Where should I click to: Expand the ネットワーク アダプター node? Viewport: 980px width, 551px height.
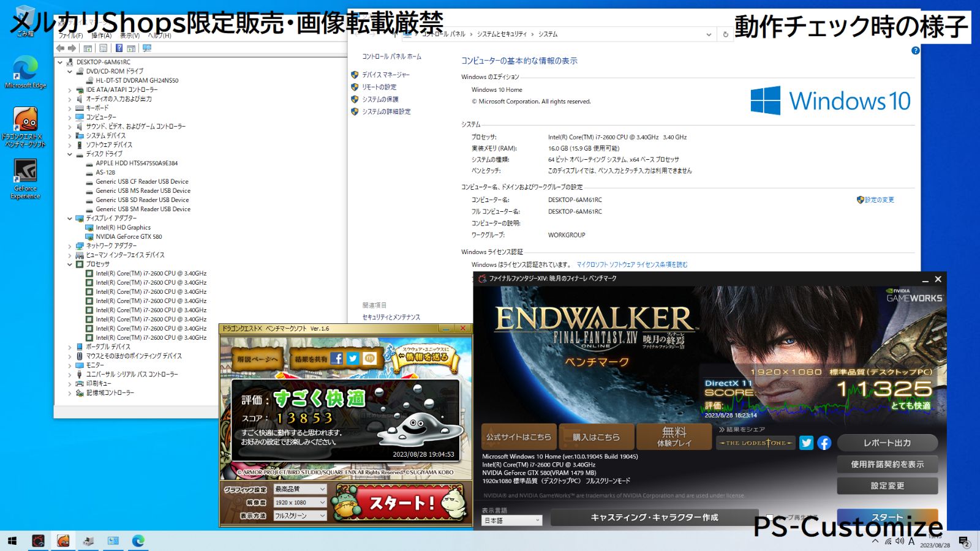[70, 246]
